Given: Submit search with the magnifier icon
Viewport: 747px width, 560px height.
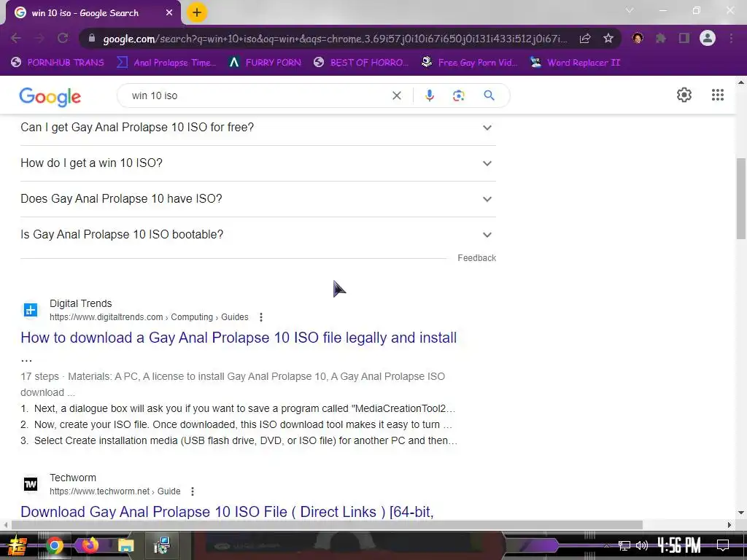Looking at the screenshot, I should [x=489, y=96].
